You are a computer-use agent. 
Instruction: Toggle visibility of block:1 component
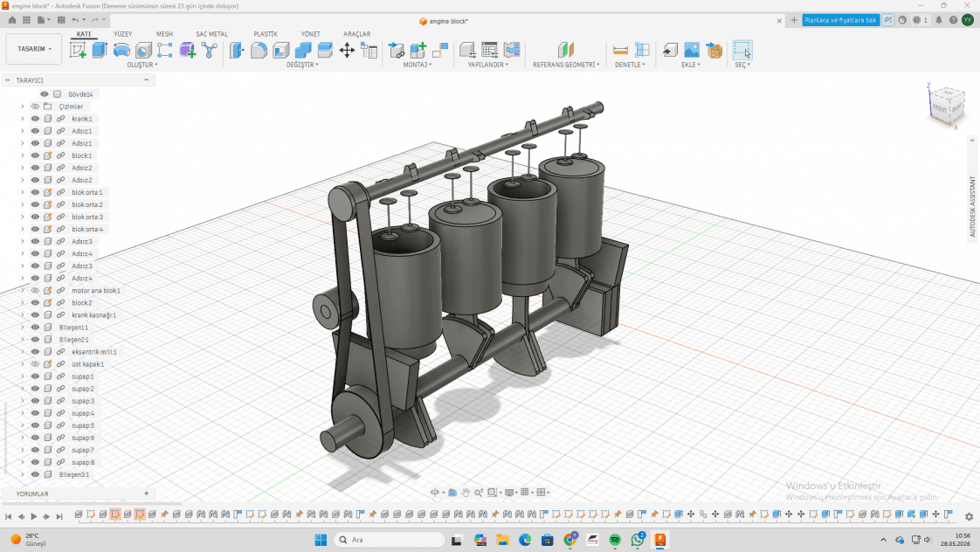point(35,155)
